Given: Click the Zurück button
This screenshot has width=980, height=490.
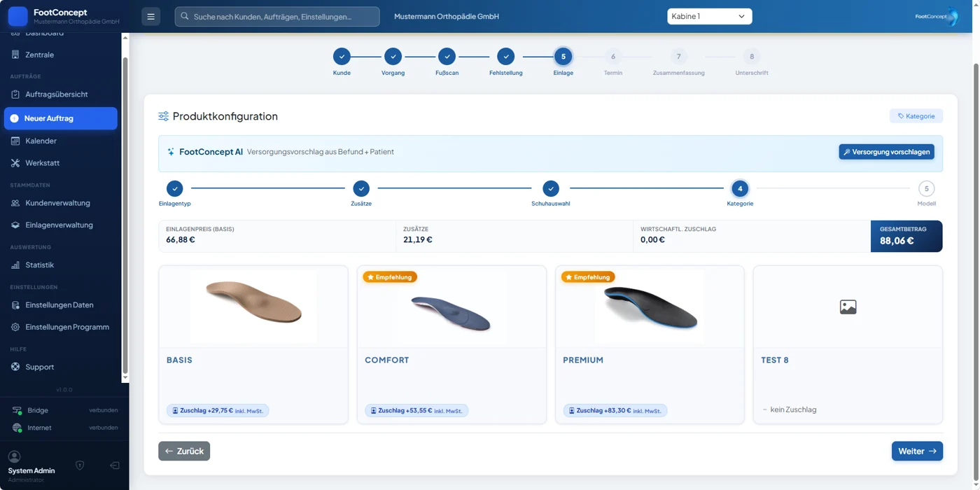Looking at the screenshot, I should coord(184,451).
